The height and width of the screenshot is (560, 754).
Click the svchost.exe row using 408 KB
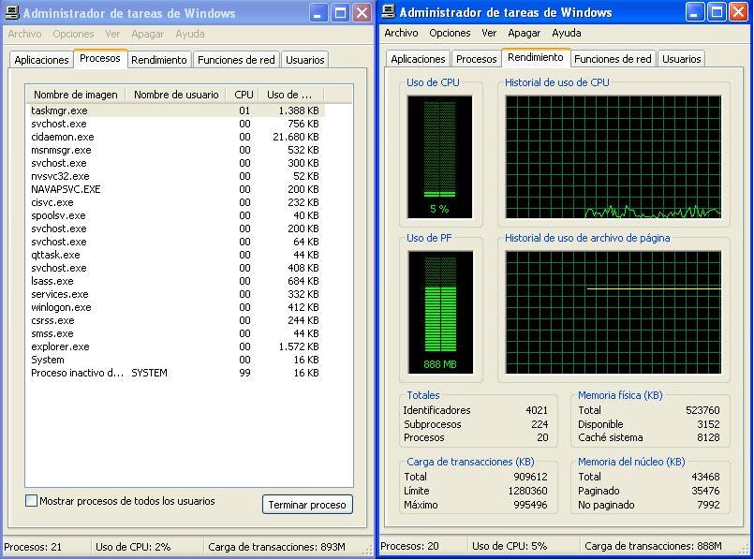(x=175, y=268)
